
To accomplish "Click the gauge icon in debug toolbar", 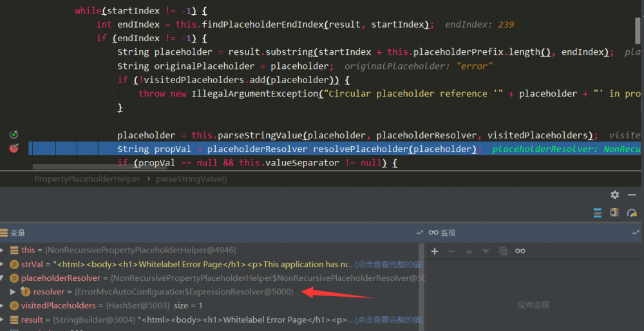I will 632,213.
